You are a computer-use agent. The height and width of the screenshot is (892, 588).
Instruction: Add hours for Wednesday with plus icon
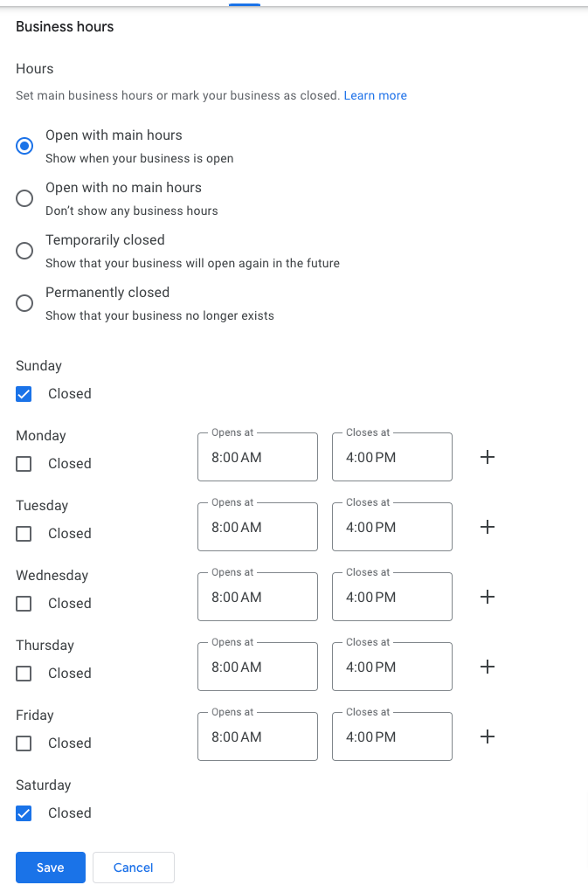click(488, 597)
